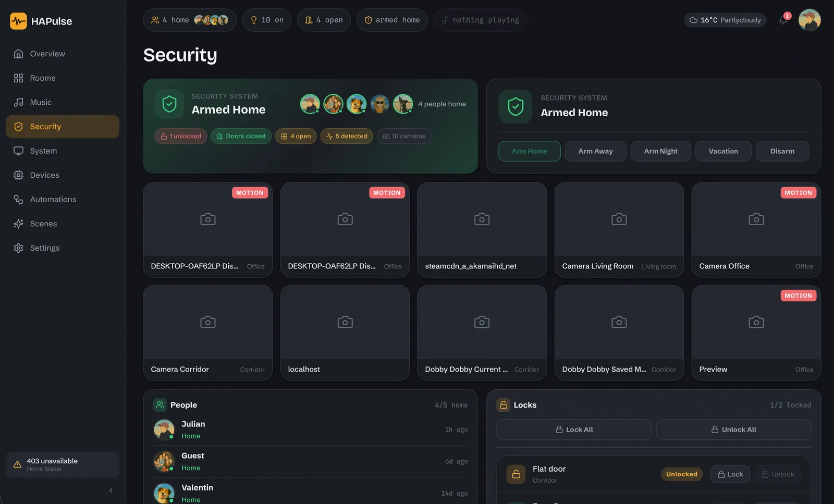Click the 4 open doors chip
Screen dimensions: 834x504
pos(324,20)
